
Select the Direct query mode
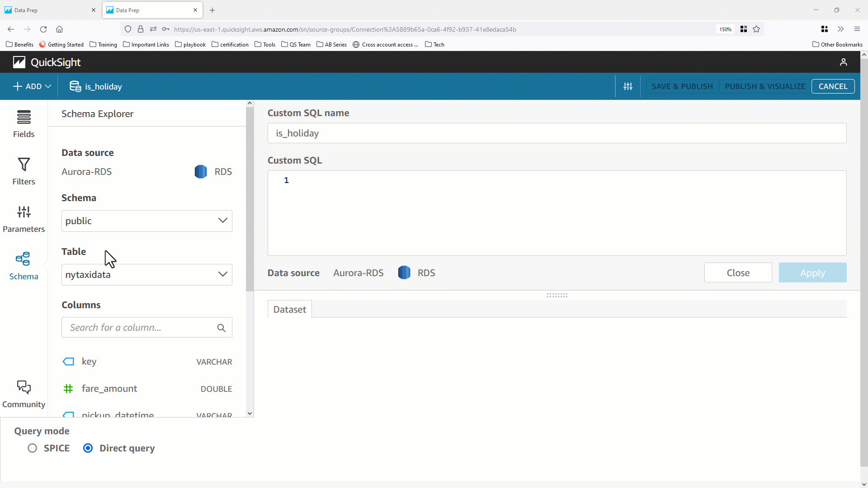(88, 448)
